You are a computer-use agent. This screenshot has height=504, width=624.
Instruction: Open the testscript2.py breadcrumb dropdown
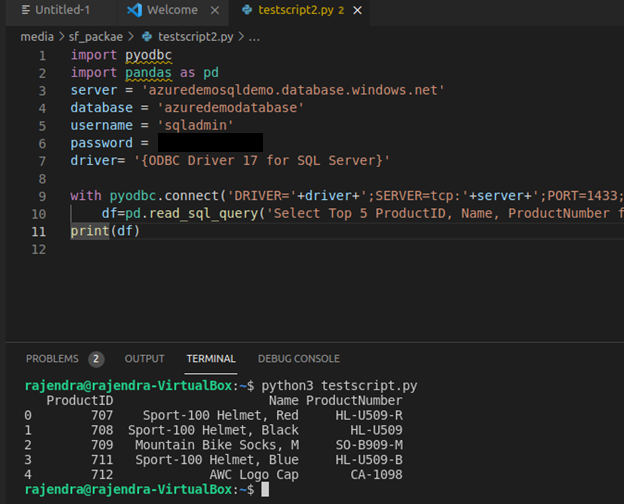[x=198, y=36]
